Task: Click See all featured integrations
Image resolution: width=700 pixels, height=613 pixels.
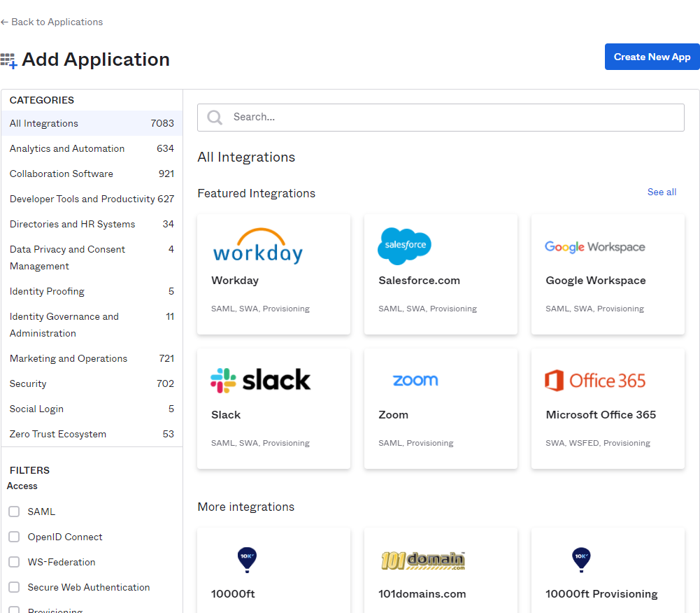Action: (x=662, y=192)
